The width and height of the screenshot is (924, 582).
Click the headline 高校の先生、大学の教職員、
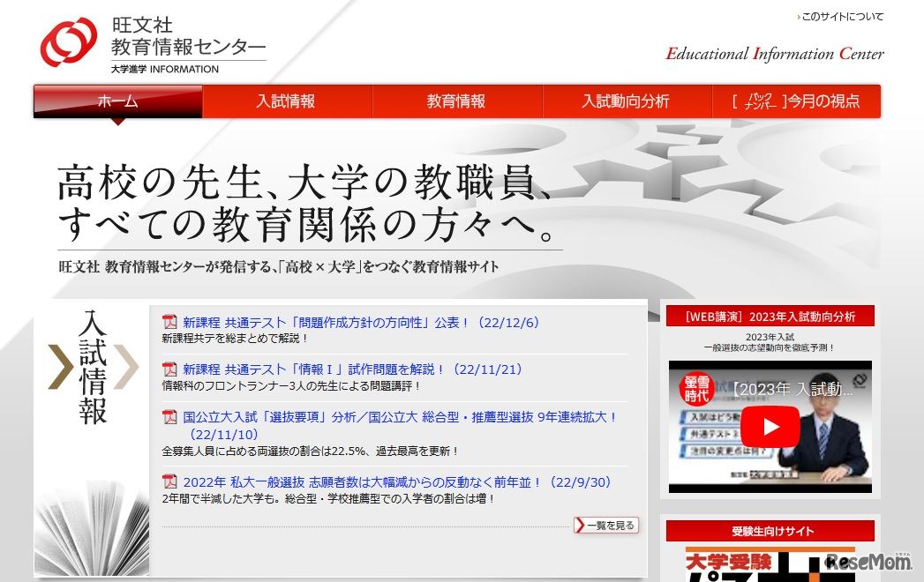(x=305, y=182)
